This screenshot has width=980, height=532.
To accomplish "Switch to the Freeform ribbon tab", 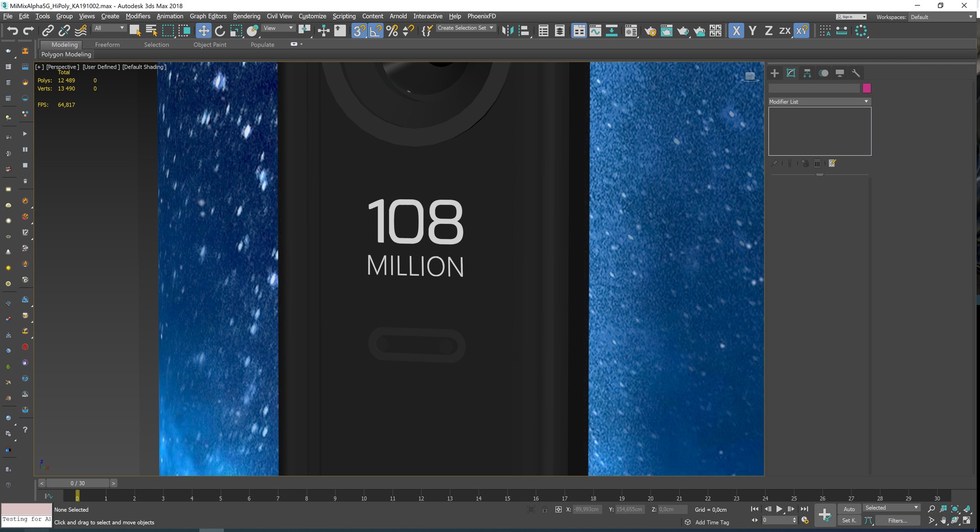I will (x=107, y=45).
